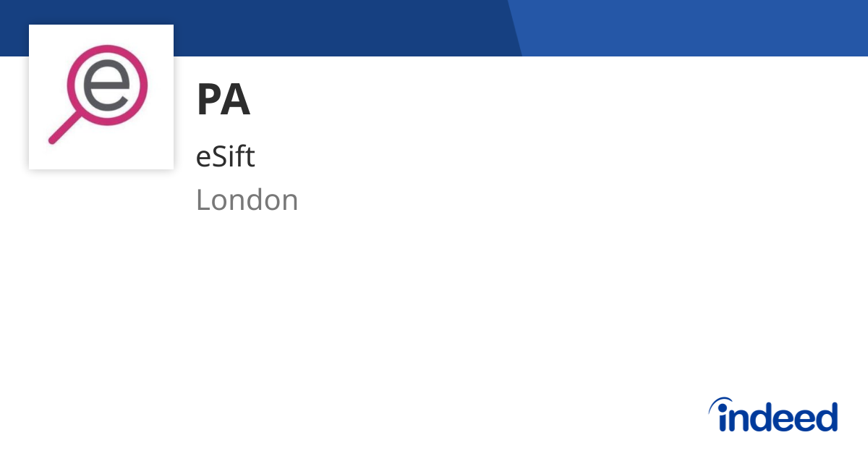Click the letter A in the PA heading
Image resolution: width=868 pixels, height=456 pixels.
[x=237, y=101]
